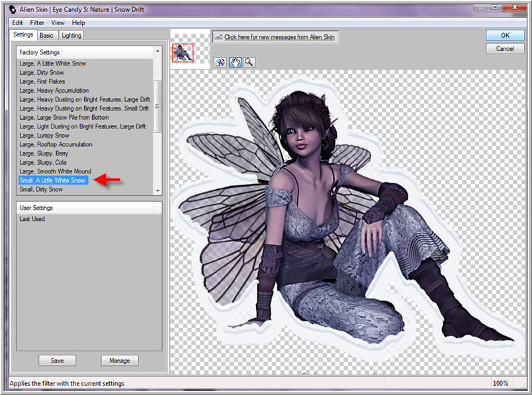
Task: Select 'Small, Dirty Snow' preset
Action: pos(41,189)
